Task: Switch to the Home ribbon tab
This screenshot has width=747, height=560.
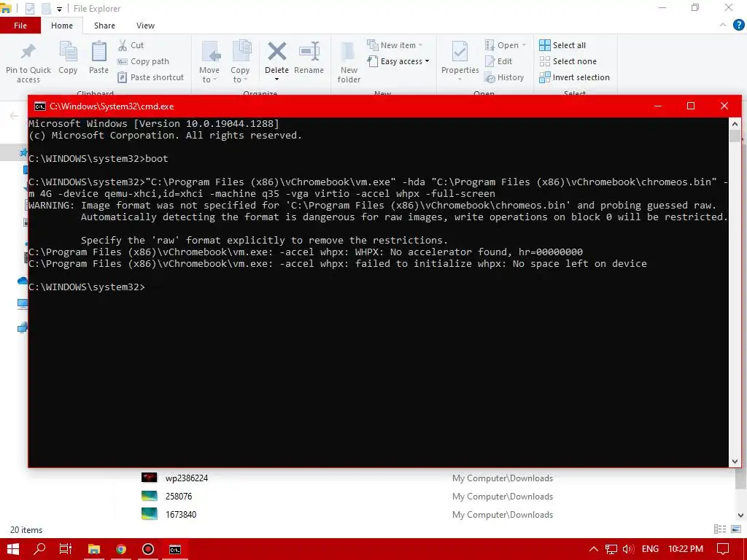Action: click(62, 26)
